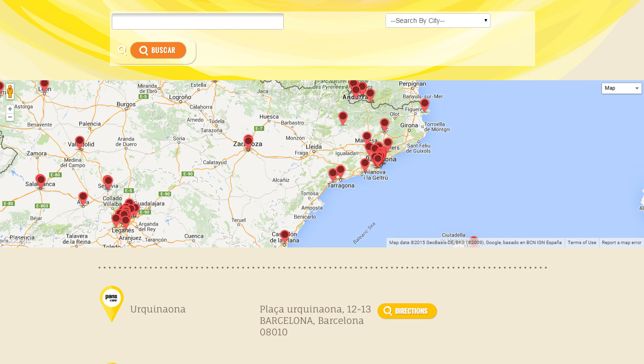Image resolution: width=644 pixels, height=364 pixels.
Task: Click the Girona label on the map
Action: click(409, 126)
